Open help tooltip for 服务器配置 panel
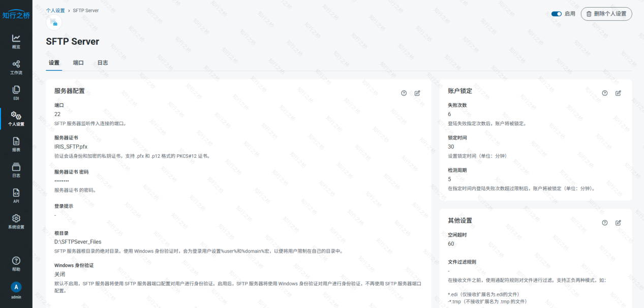Viewport: 644px width, 308px height. (x=404, y=93)
